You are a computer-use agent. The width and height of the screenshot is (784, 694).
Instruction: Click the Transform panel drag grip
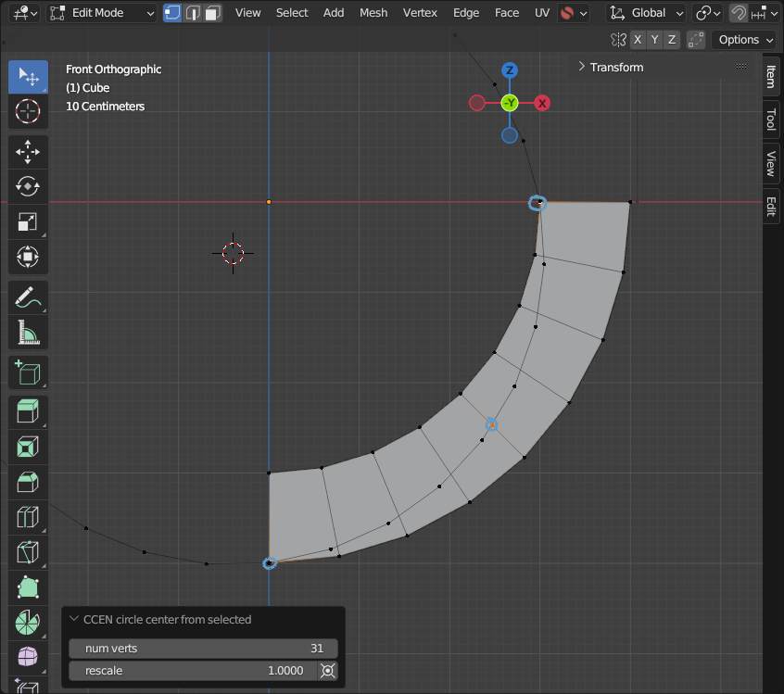point(741,67)
